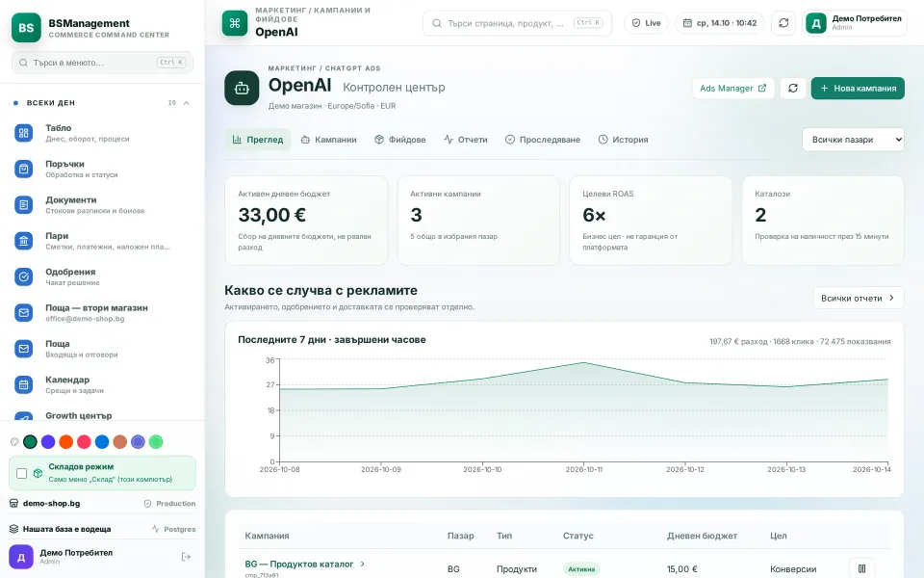Select the blue theme swatch
Viewport: 924px width, 578px height.
click(102, 442)
